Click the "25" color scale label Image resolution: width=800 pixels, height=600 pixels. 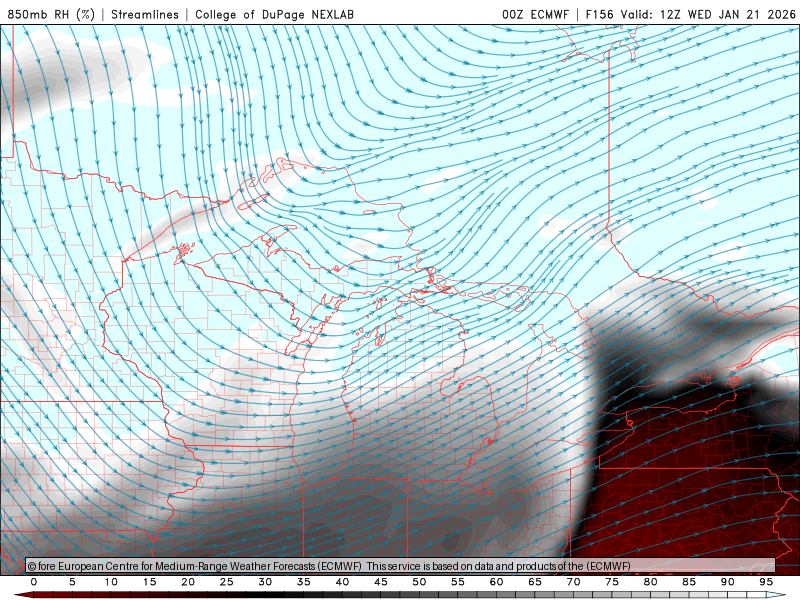click(227, 582)
